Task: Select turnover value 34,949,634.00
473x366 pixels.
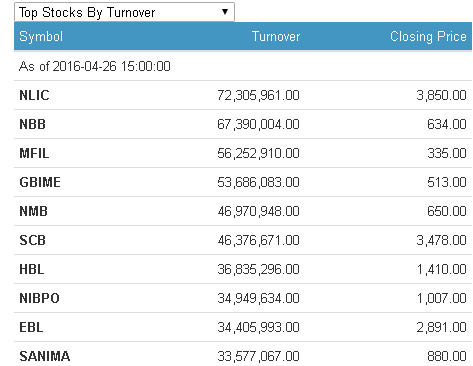Action: pyautogui.click(x=258, y=298)
